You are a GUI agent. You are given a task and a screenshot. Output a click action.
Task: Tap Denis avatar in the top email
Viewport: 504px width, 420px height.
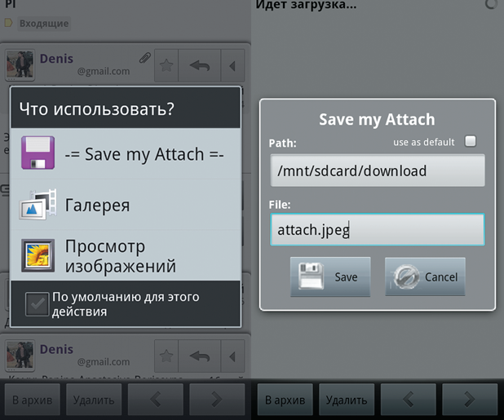coord(20,65)
